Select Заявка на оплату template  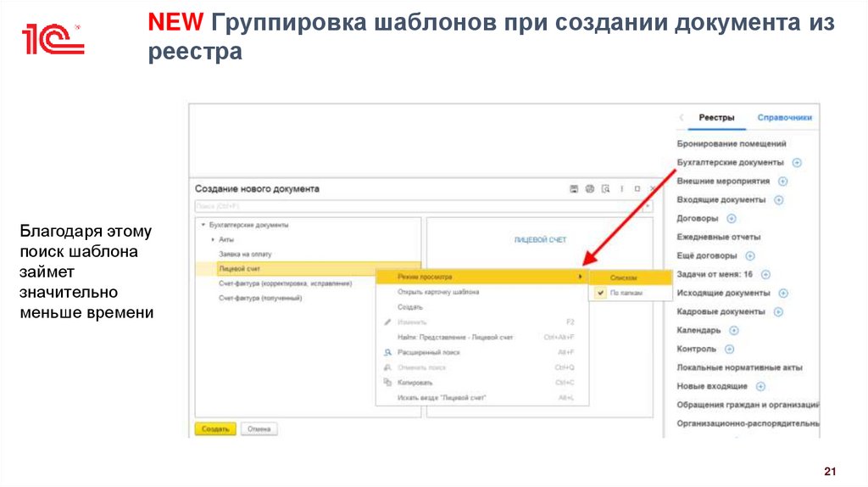coord(245,255)
